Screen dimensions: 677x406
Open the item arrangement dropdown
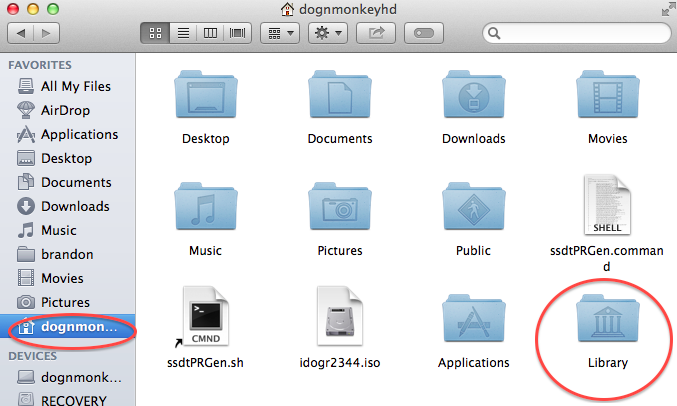pos(280,33)
